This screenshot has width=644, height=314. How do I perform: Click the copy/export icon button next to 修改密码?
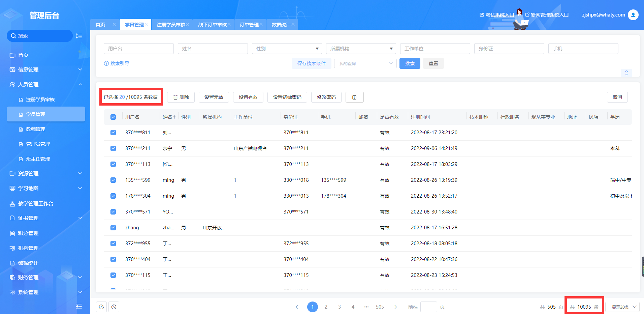354,97
